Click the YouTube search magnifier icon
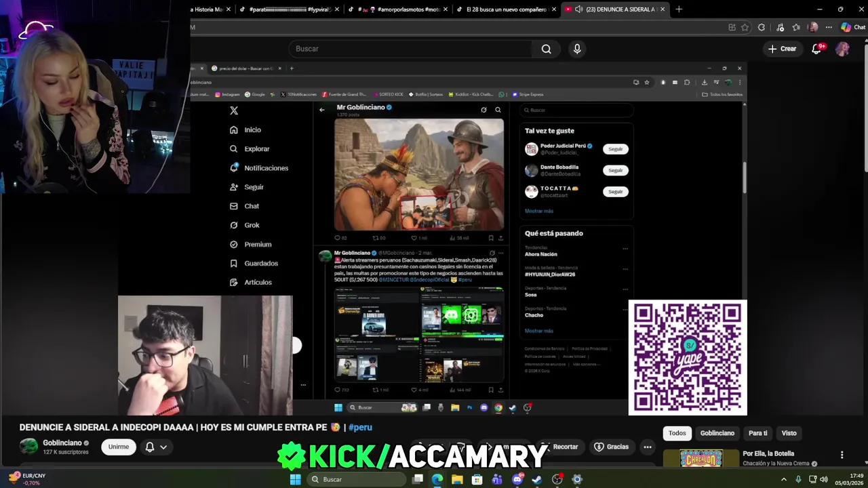Image resolution: width=868 pixels, height=488 pixels. (x=546, y=49)
